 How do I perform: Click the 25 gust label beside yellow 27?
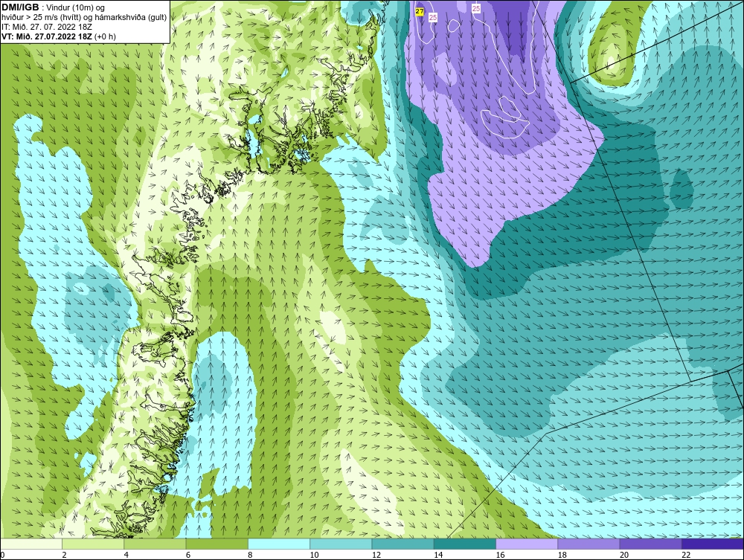pyautogui.click(x=433, y=17)
